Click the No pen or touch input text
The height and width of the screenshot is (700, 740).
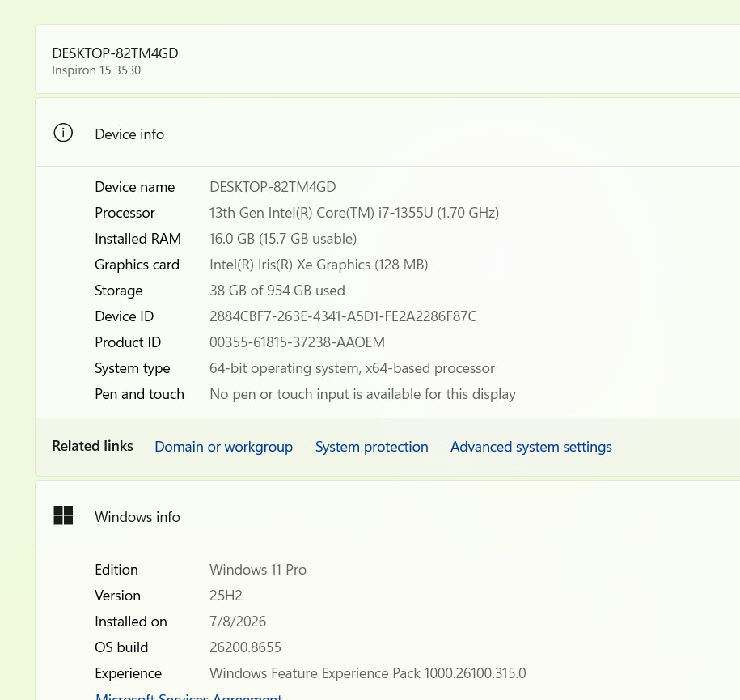tap(362, 394)
